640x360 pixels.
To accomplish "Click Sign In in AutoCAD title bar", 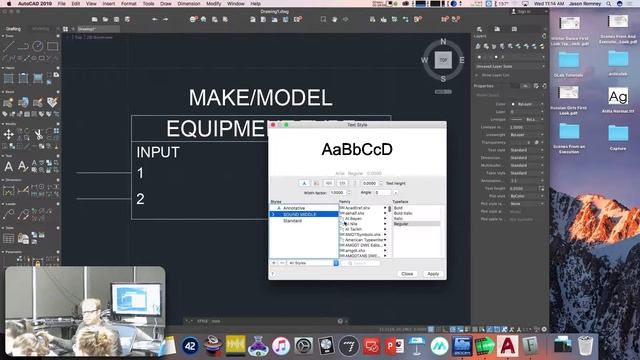I will [x=521, y=12].
